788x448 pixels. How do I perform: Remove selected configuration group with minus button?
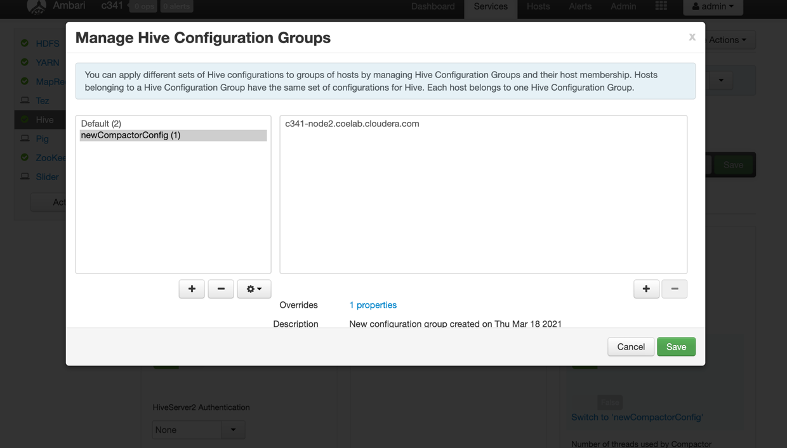point(221,289)
